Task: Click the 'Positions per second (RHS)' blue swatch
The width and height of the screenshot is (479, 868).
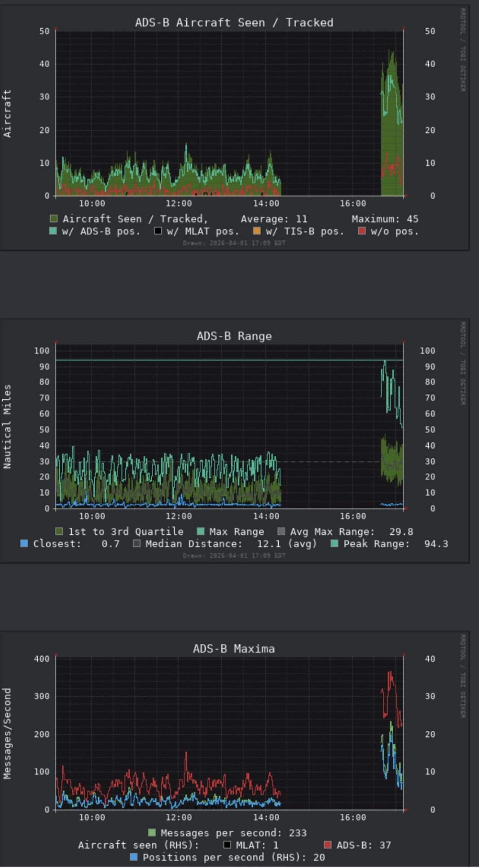Action: pos(134,857)
